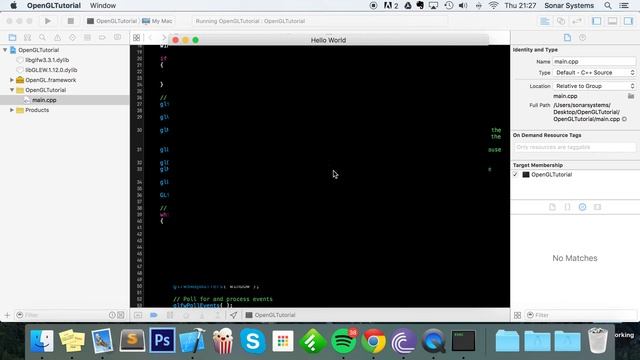640x360 pixels.
Task: Show the Version editor
Action: click(577, 21)
